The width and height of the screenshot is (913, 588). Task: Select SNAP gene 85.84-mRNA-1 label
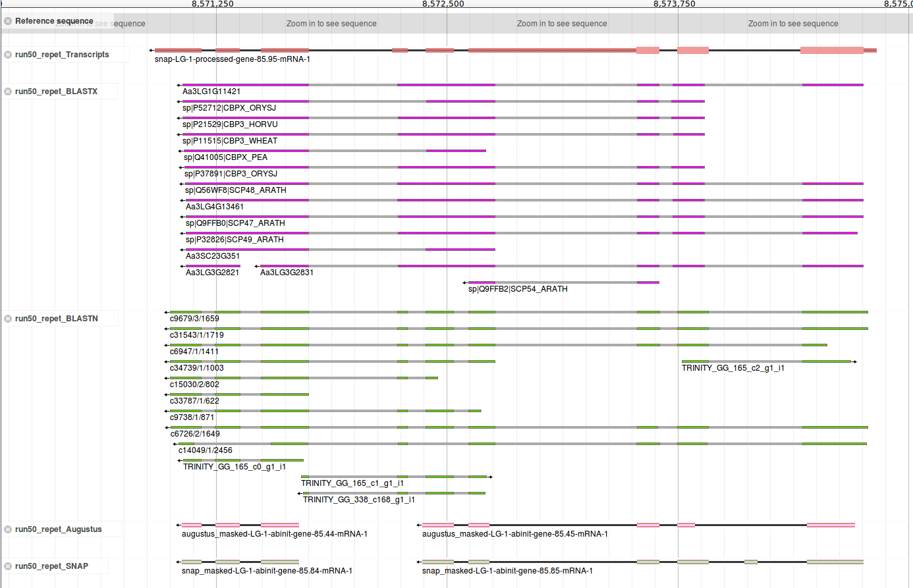(x=267, y=571)
